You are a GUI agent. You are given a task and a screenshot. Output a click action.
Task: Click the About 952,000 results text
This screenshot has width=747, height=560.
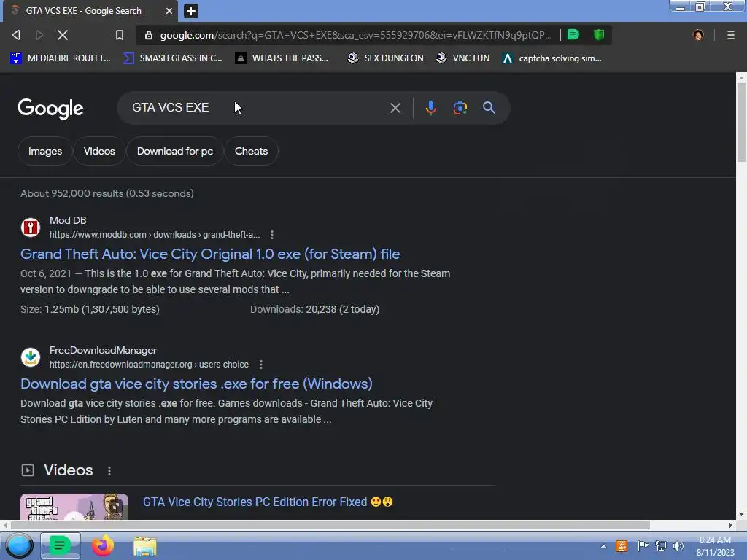click(x=107, y=193)
